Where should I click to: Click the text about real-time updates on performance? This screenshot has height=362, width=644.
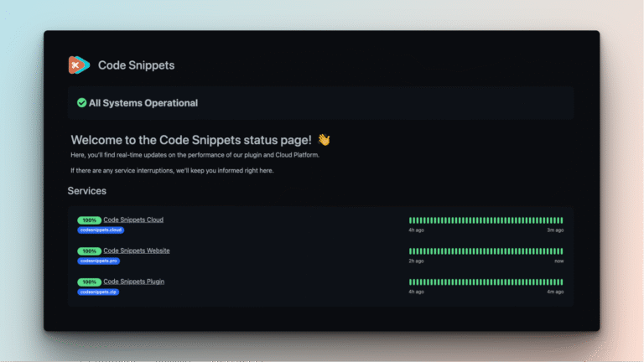click(195, 155)
